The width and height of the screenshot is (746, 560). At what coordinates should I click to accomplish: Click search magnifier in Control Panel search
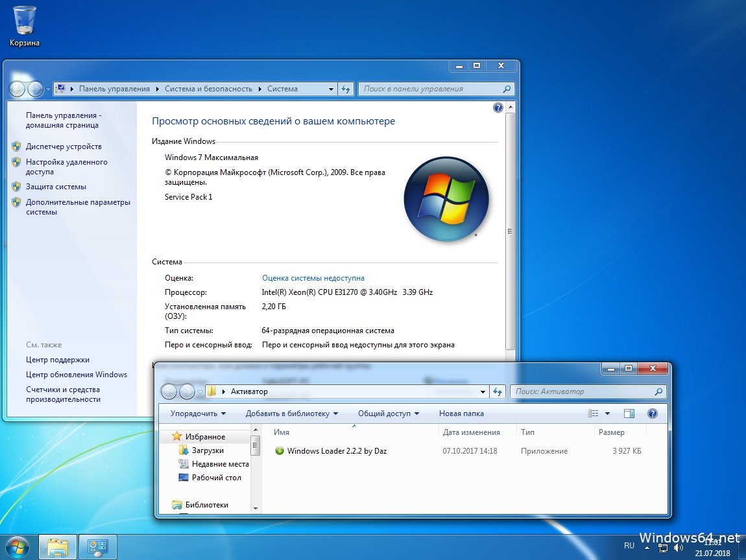point(507,89)
